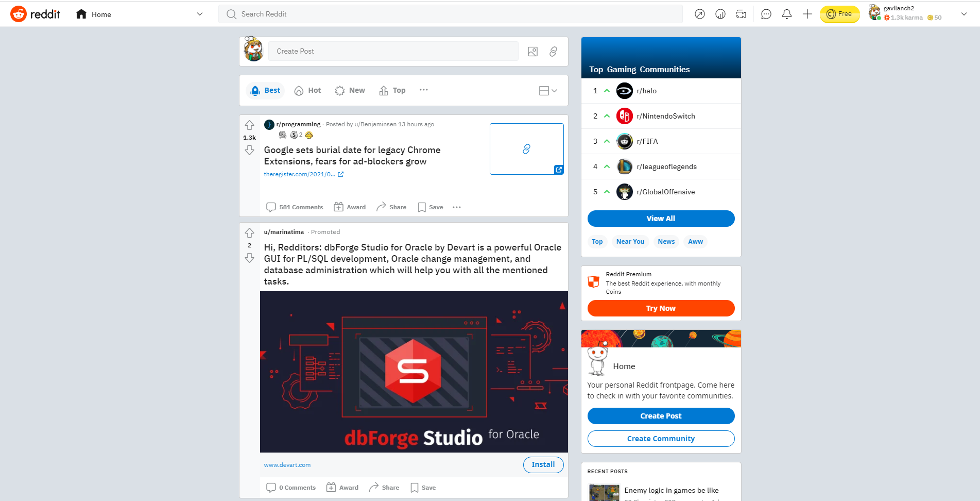This screenshot has width=980, height=501.
Task: Open the card view layout dropdown
Action: [x=547, y=91]
